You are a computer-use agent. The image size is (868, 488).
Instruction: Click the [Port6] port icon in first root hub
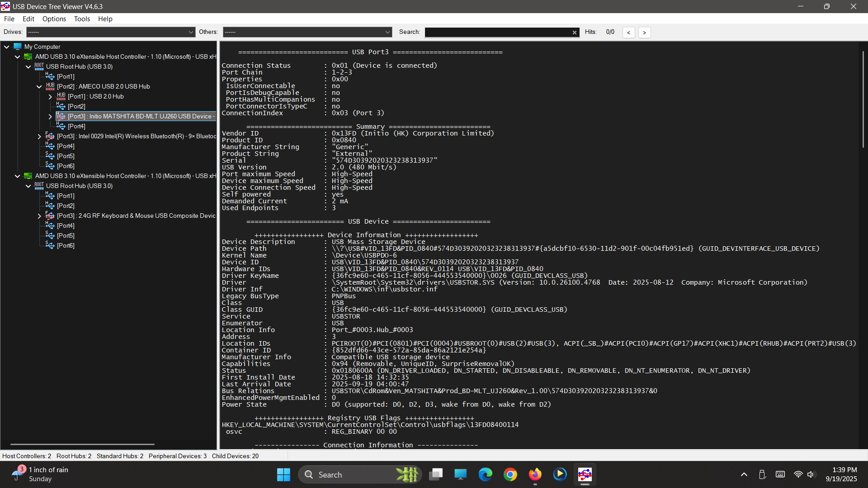point(50,166)
